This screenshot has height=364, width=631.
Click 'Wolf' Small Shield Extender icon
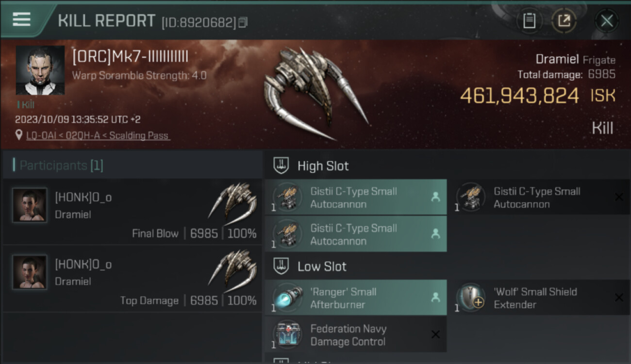[471, 298]
